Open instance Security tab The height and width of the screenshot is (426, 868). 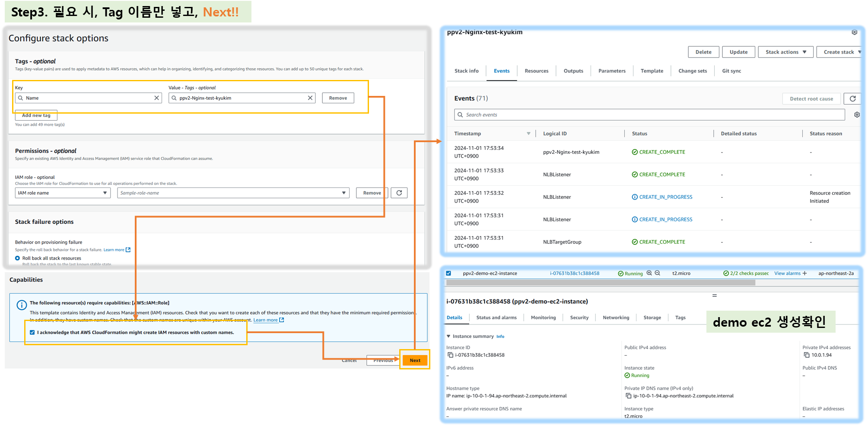(579, 318)
